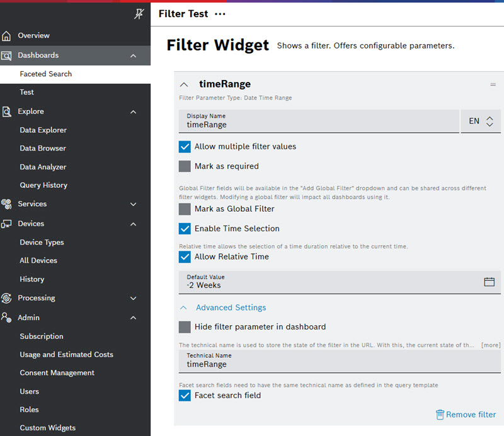Image resolution: width=504 pixels, height=436 pixels.
Task: Click the Overview home icon
Action: (7, 36)
